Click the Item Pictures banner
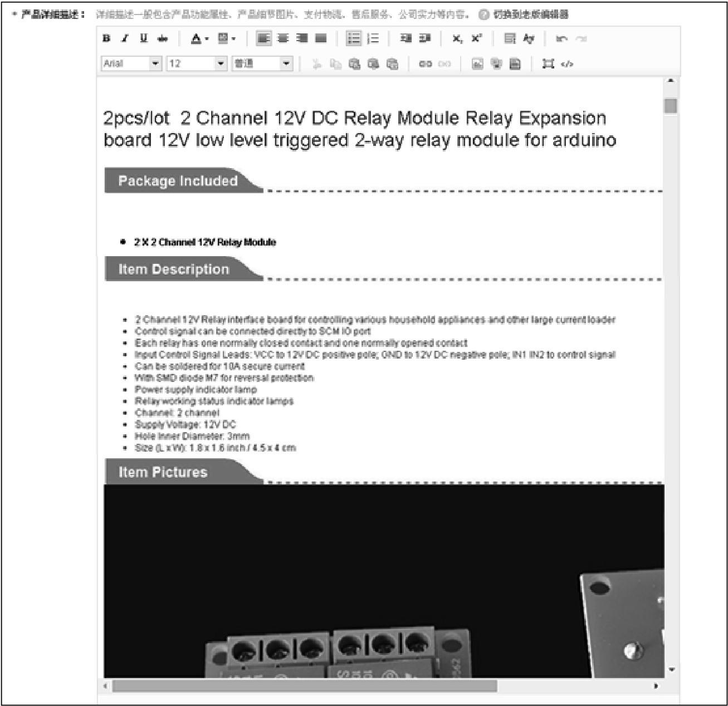 184,472
